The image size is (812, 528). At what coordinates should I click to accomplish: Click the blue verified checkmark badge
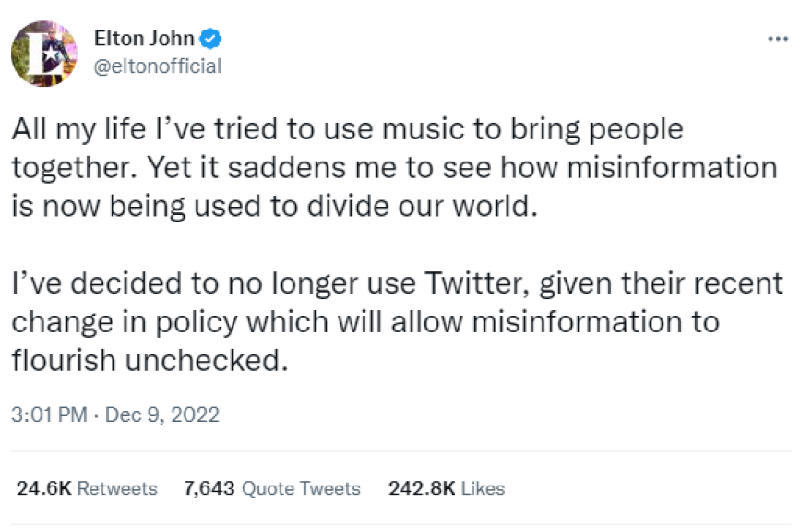tap(211, 39)
